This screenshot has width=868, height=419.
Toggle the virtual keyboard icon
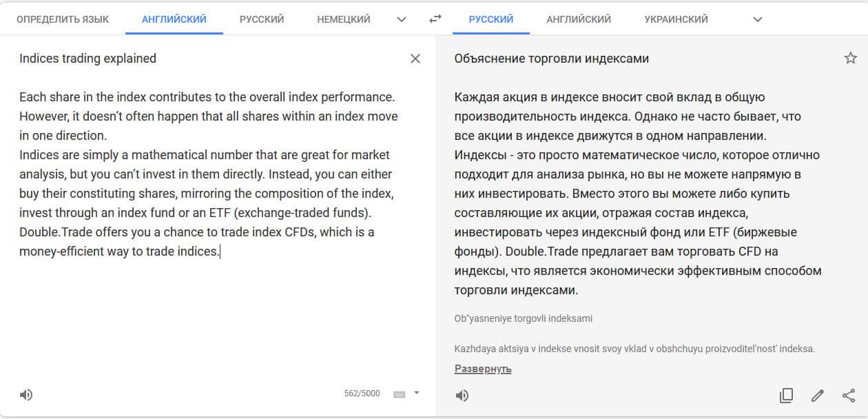click(x=399, y=394)
